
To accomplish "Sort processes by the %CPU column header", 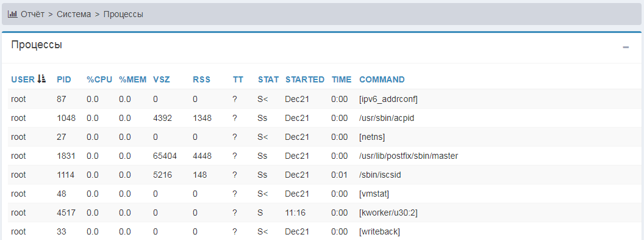I will tap(99, 79).
